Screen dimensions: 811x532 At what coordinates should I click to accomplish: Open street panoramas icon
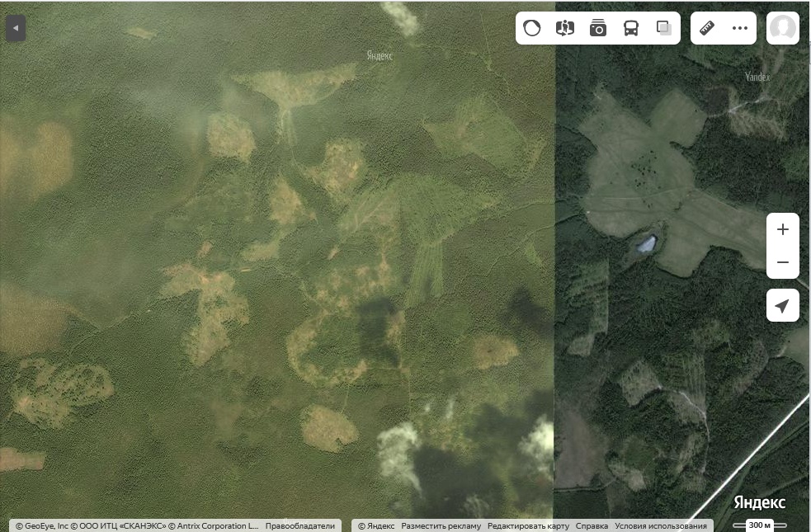[565, 28]
